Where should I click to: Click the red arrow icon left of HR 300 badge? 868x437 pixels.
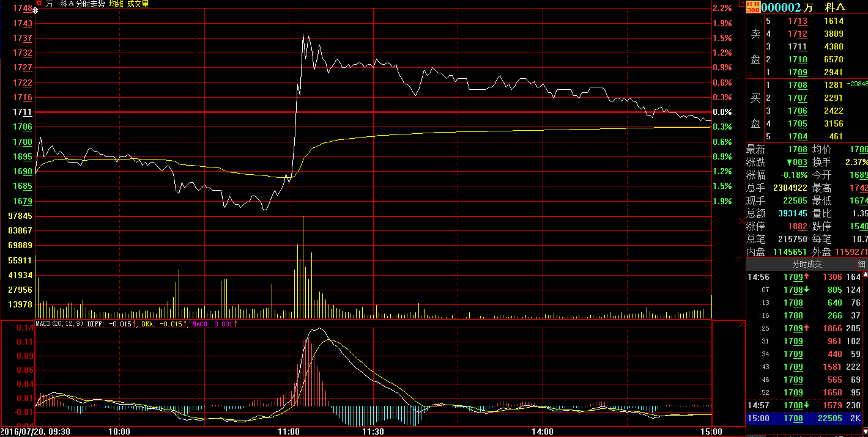pos(743,4)
